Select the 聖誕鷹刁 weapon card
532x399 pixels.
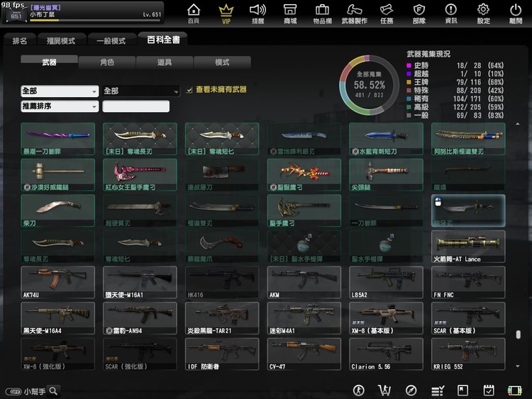pyautogui.click(x=304, y=175)
